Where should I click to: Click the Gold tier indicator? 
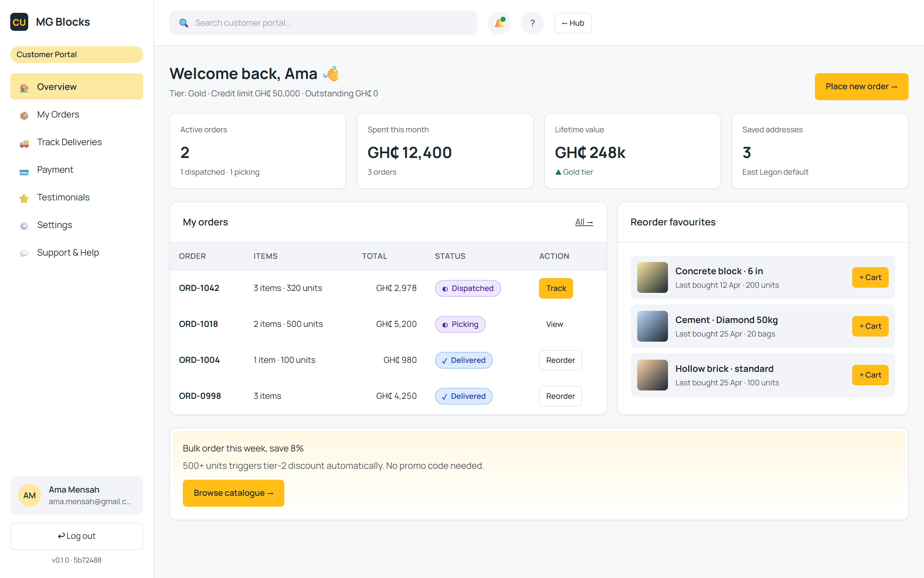click(x=574, y=172)
